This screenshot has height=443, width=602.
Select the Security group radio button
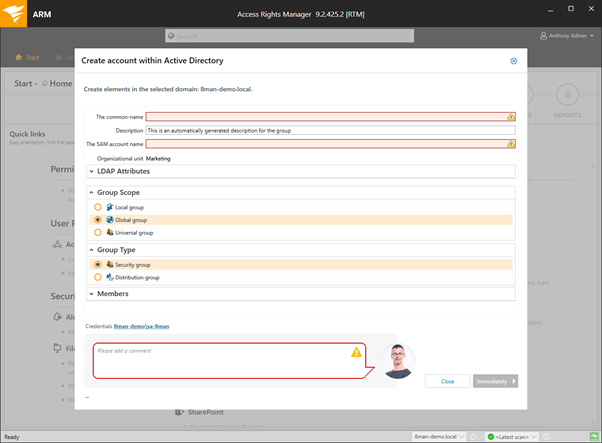click(98, 264)
